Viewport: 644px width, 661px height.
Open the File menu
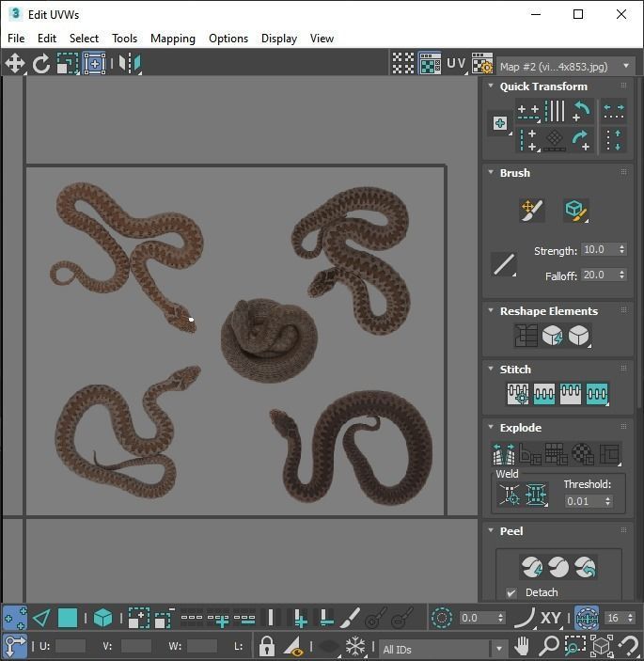(16, 39)
